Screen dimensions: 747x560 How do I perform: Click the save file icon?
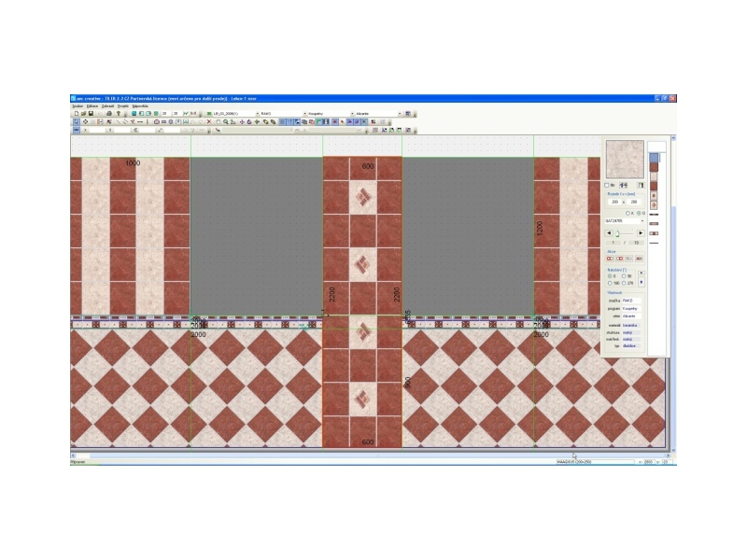(x=91, y=114)
